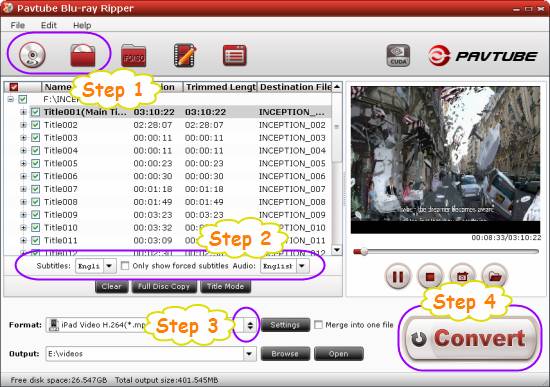Uncheck the Title002 checkbox
The width and height of the screenshot is (550, 387).
tap(35, 125)
